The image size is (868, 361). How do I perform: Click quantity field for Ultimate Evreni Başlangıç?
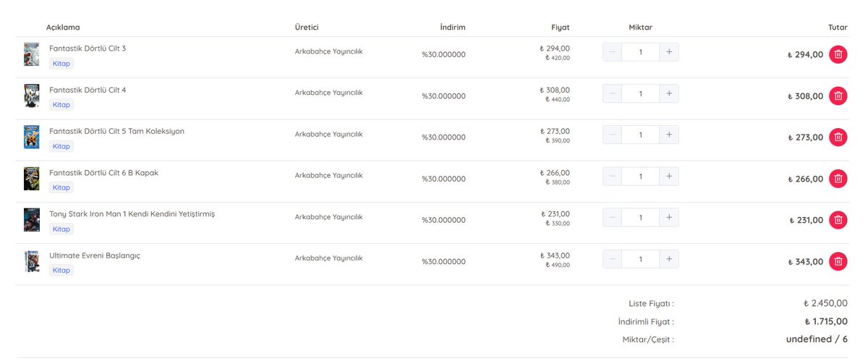641,259
